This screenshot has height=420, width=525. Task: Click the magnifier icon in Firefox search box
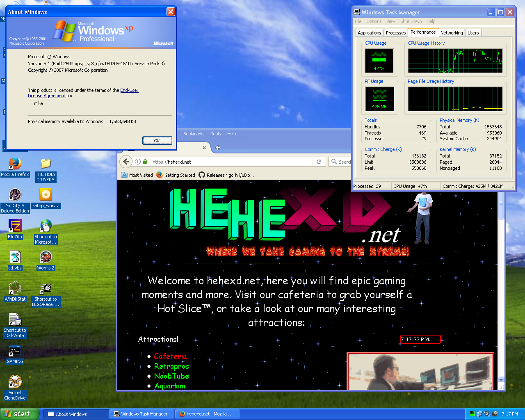tap(334, 162)
